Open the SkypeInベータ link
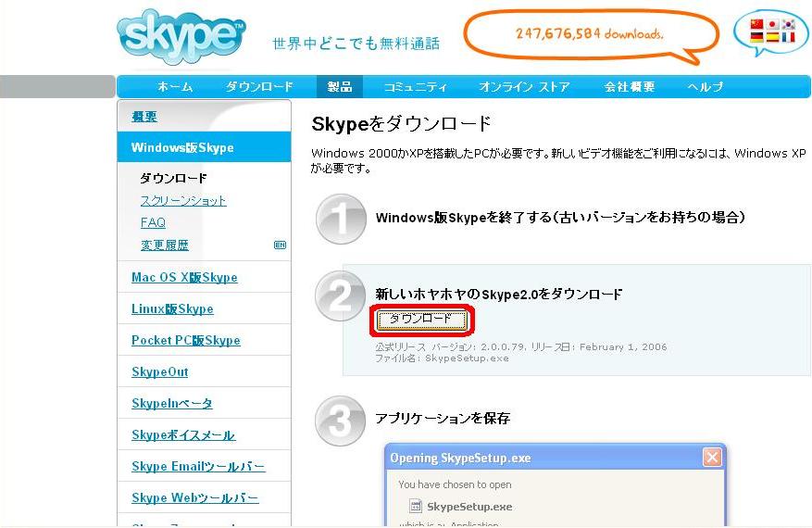Image resolution: width=812 pixels, height=528 pixels. point(172,403)
